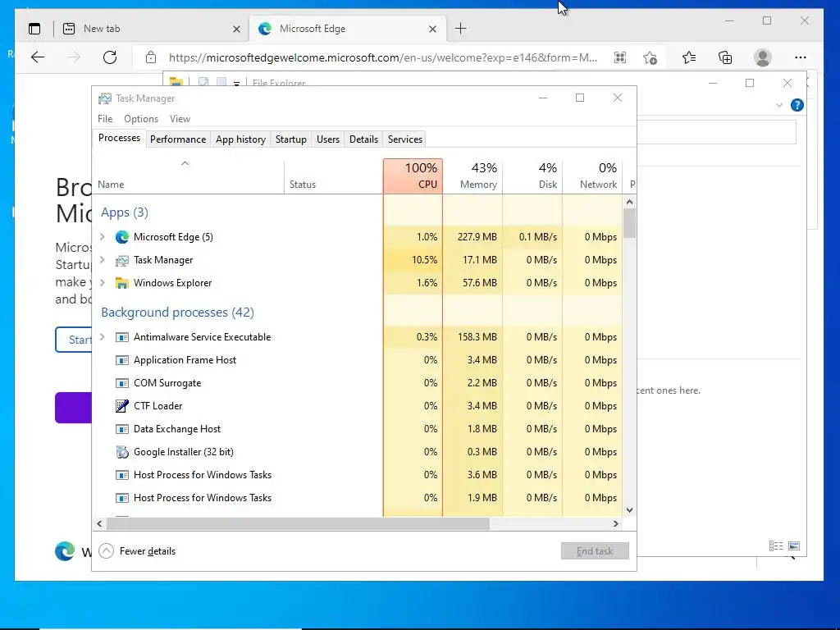
Task: Switch to the Users tab
Action: [328, 139]
